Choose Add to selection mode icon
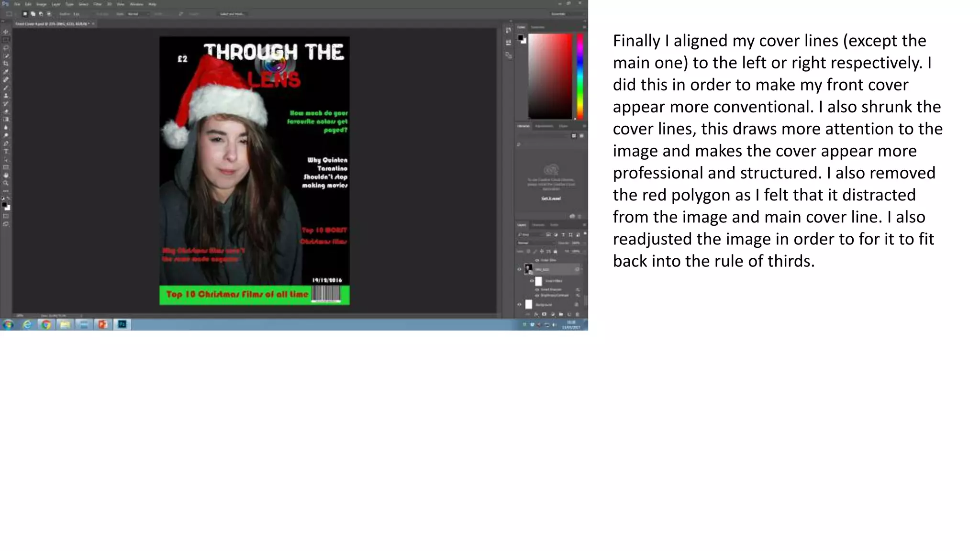The width and height of the screenshot is (980, 551). pos(33,14)
